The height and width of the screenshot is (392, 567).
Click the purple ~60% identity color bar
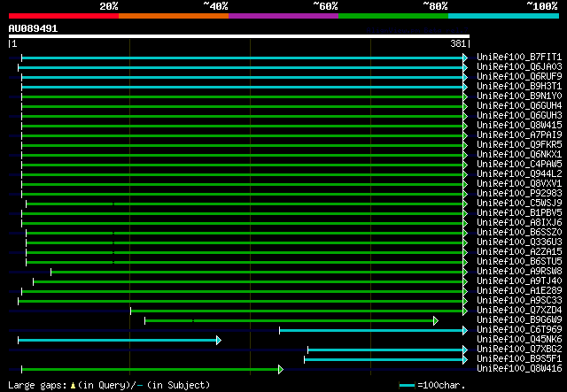coord(283,16)
